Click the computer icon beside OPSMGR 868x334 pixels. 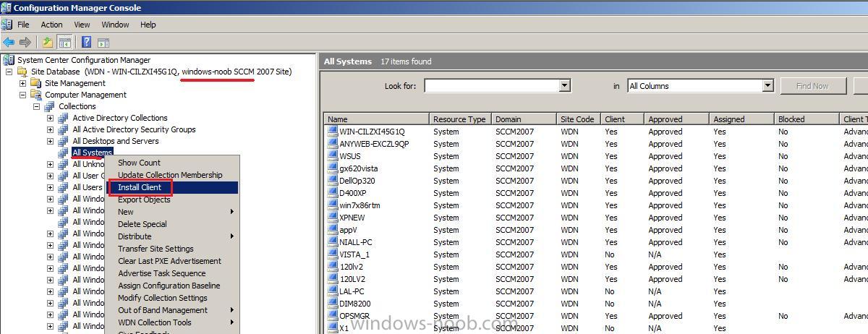point(333,316)
